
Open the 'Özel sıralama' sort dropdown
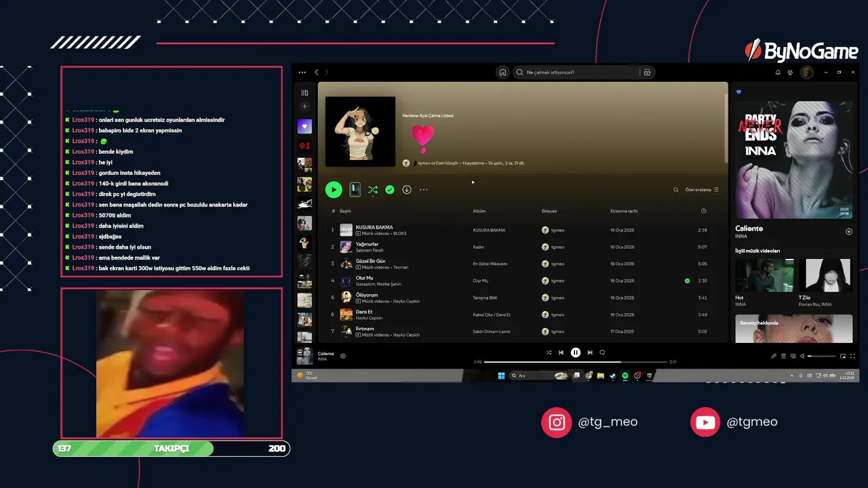pyautogui.click(x=702, y=190)
